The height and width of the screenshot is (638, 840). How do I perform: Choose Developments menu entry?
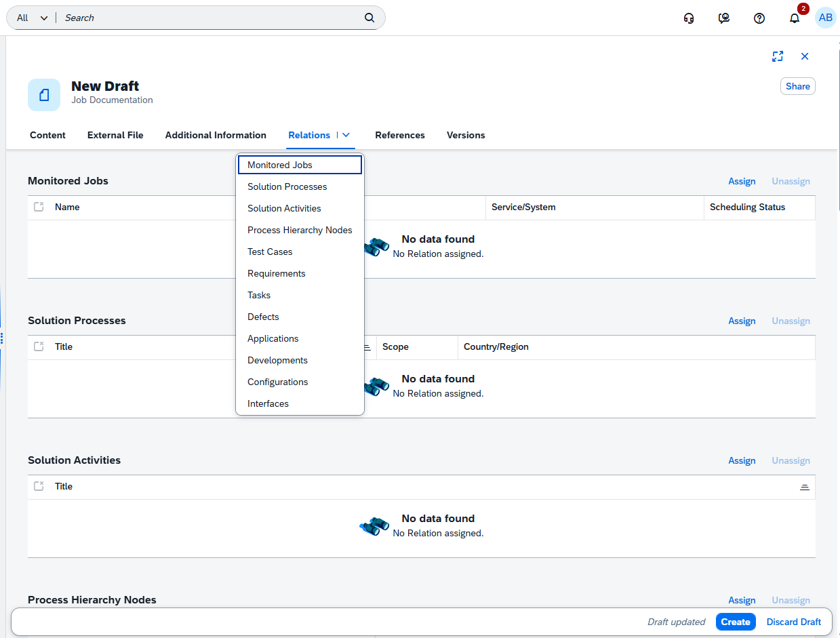[x=300, y=360]
